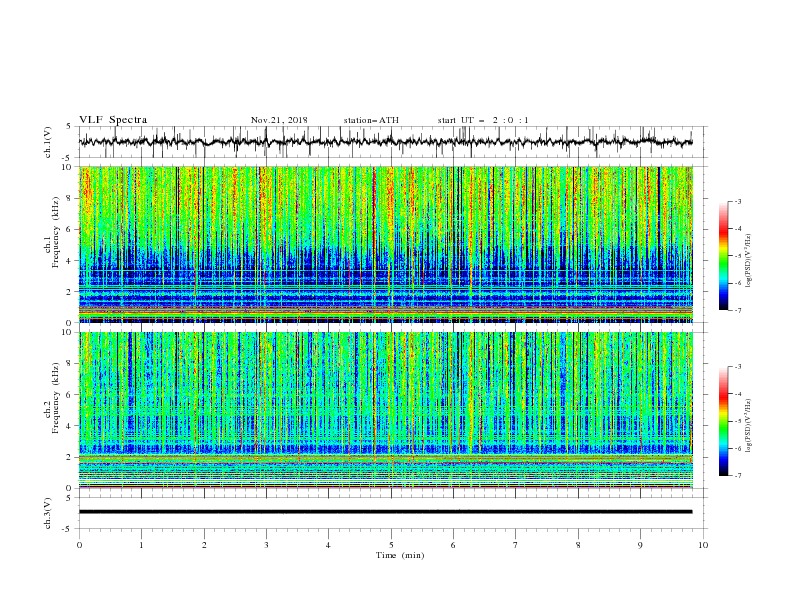Screen dimensions: 792x612
Task: Click the "4" frequency tick of ch.1 spectrogram
Action: (70, 261)
